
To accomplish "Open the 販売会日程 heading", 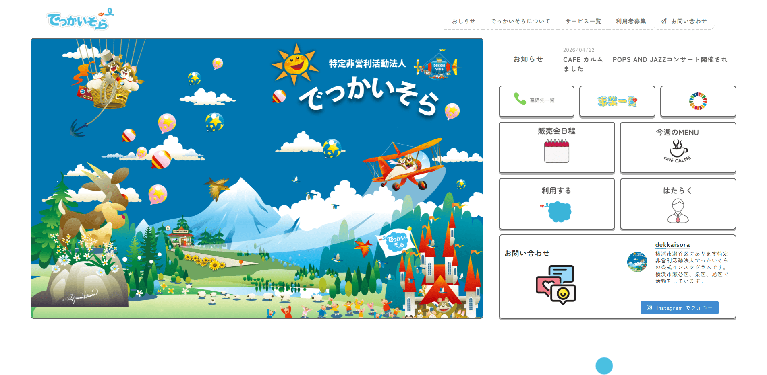I will pos(557,131).
